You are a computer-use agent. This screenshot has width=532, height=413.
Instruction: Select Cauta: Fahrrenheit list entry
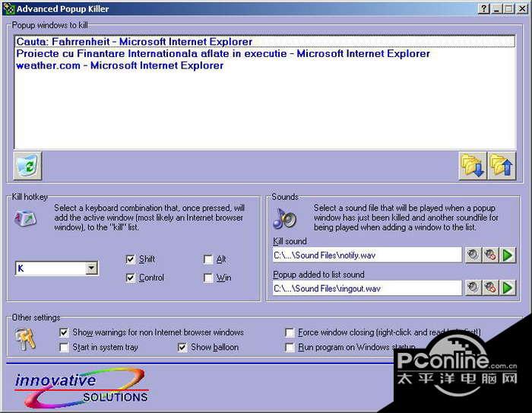[265, 41]
